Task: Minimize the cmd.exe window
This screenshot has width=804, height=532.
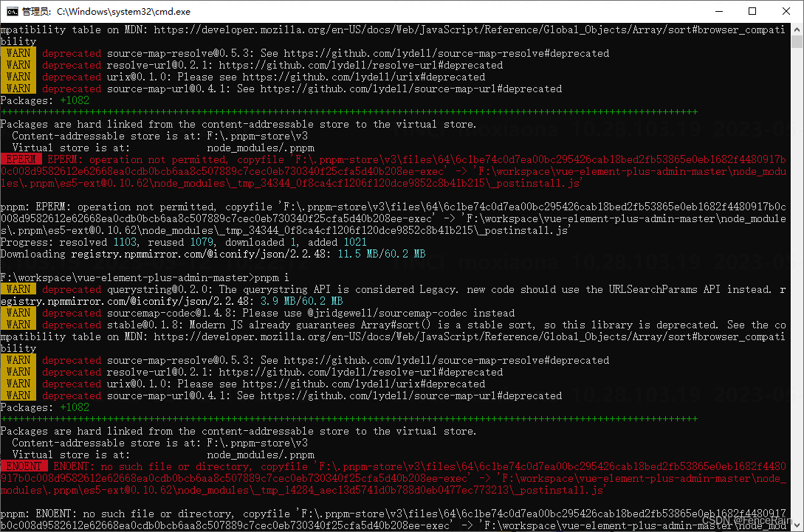Action: click(719, 11)
